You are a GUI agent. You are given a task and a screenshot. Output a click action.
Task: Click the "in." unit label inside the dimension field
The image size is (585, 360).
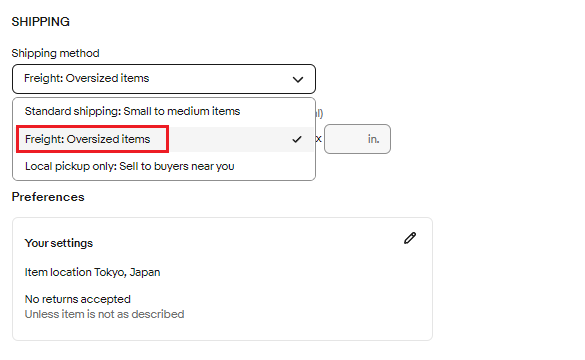click(x=373, y=139)
